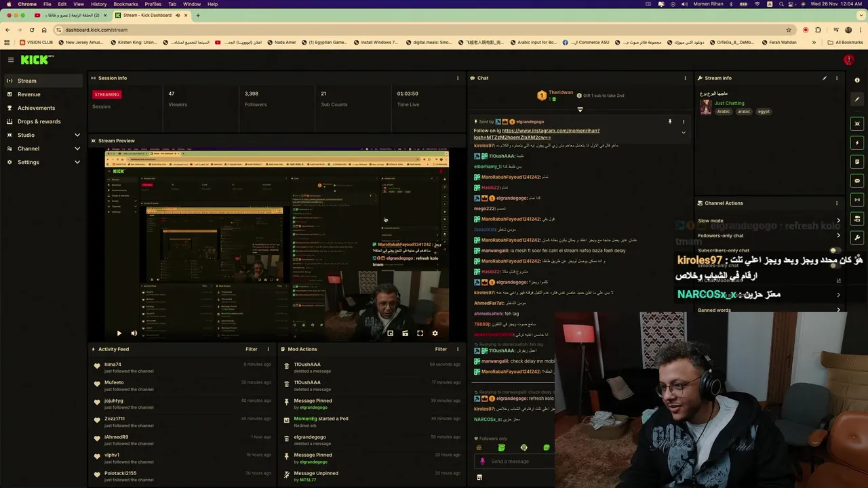The height and width of the screenshot is (488, 868).
Task: Click the poll icon beside MomenEg started a Poll
Action: [287, 422]
